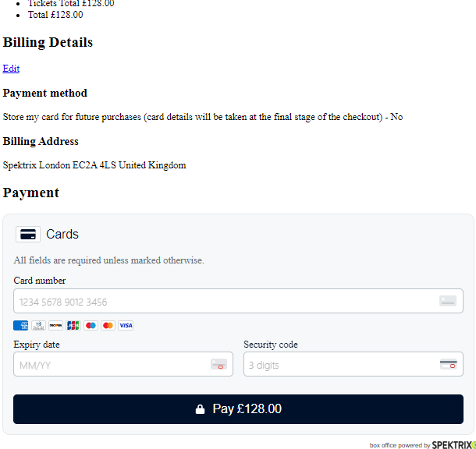Click the American Express logo
476x449 pixels.
[20, 326]
